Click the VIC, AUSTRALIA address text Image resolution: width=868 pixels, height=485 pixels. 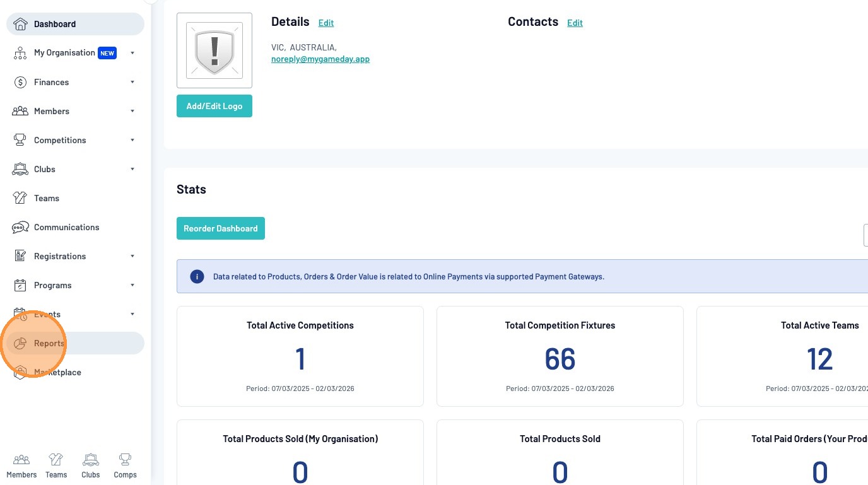pos(304,47)
